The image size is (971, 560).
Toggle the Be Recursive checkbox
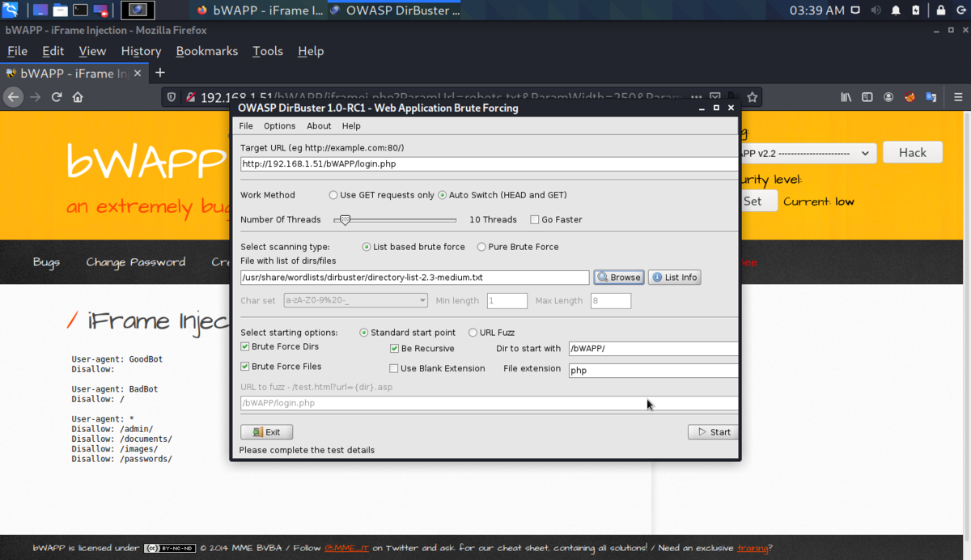coord(395,349)
